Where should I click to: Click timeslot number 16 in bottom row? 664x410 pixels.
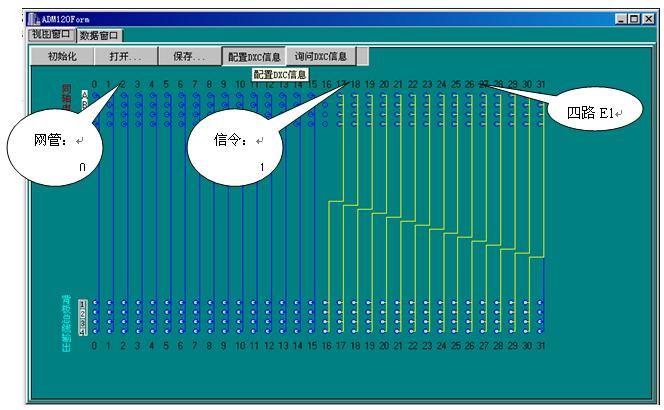(x=326, y=345)
